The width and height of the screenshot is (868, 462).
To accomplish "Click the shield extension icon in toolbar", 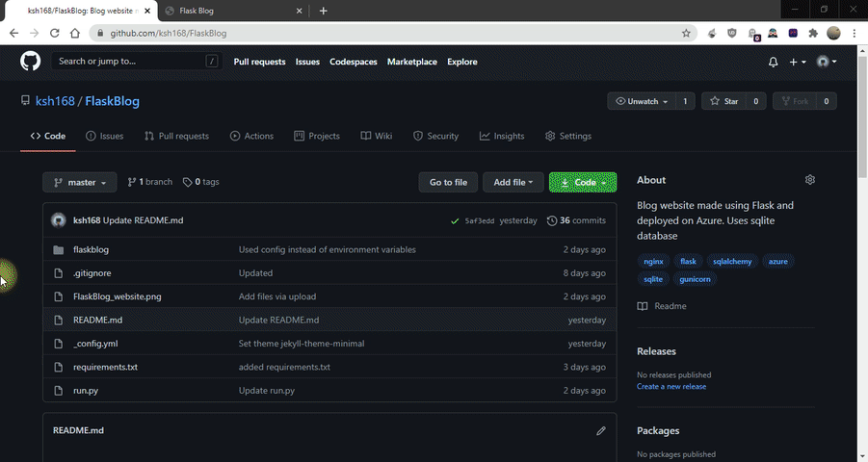I will coord(732,33).
